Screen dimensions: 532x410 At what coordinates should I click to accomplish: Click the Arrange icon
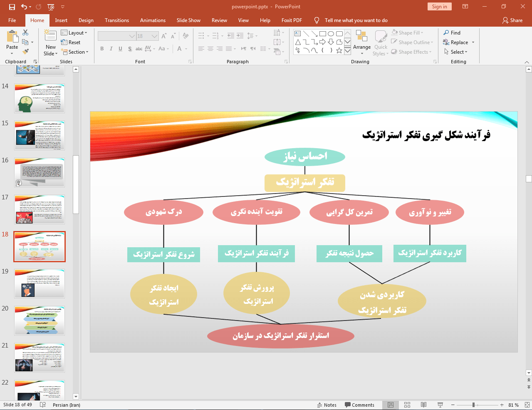click(361, 36)
